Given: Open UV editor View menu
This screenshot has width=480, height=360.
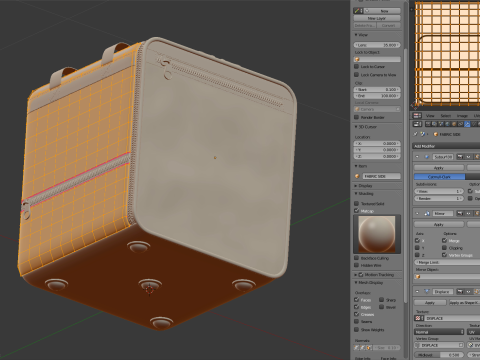Looking at the screenshot, I should pyautogui.click(x=430, y=116).
